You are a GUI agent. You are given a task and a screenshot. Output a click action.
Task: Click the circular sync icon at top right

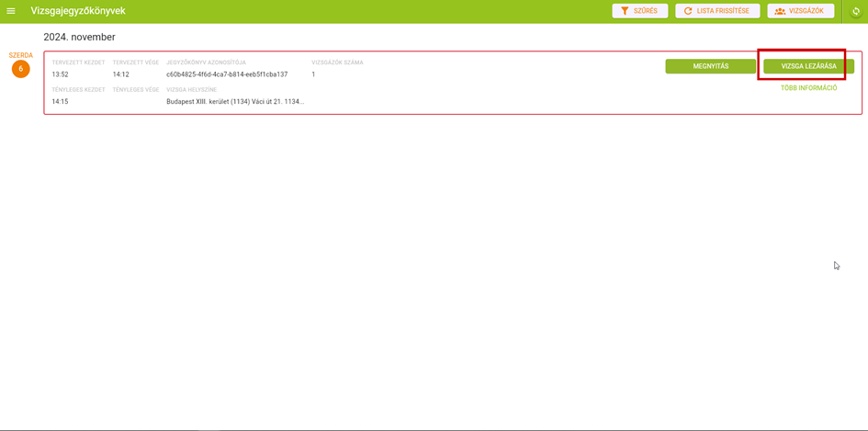coord(855,12)
